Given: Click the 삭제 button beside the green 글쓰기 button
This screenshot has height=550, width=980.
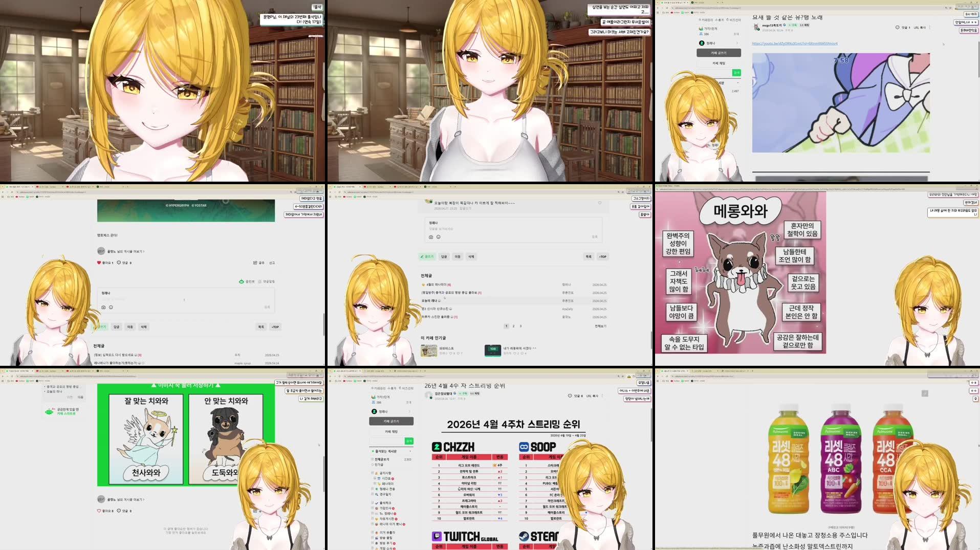Looking at the screenshot, I should coord(471,256).
